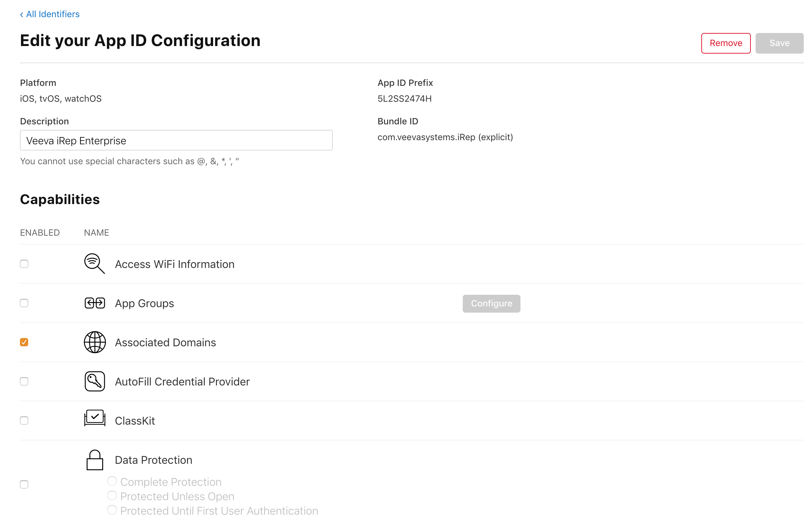The image size is (812, 527).
Task: Go back to All Identifiers
Action: pos(50,14)
